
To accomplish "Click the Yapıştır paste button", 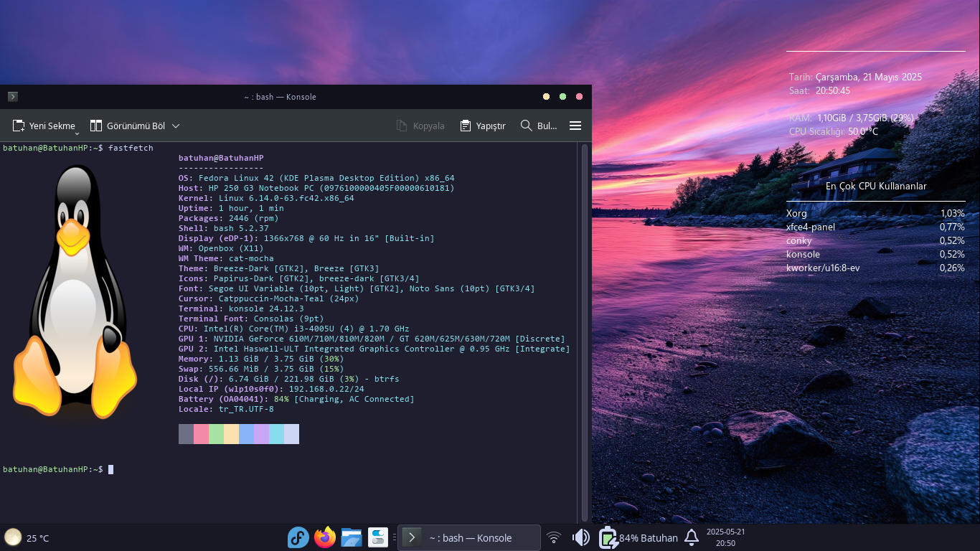I will tap(483, 126).
